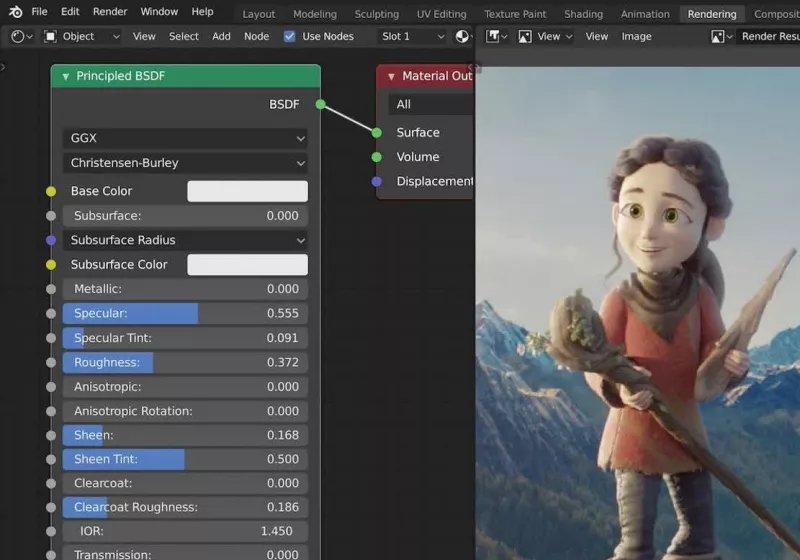Click the yellow Base Color socket
This screenshot has height=560, width=800.
tap(51, 191)
